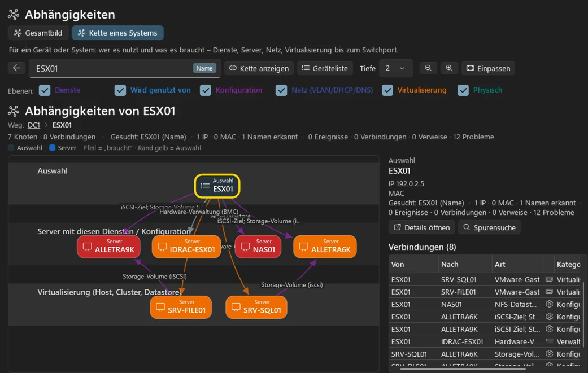Click the monitor icon on NAS01 node

click(x=245, y=247)
